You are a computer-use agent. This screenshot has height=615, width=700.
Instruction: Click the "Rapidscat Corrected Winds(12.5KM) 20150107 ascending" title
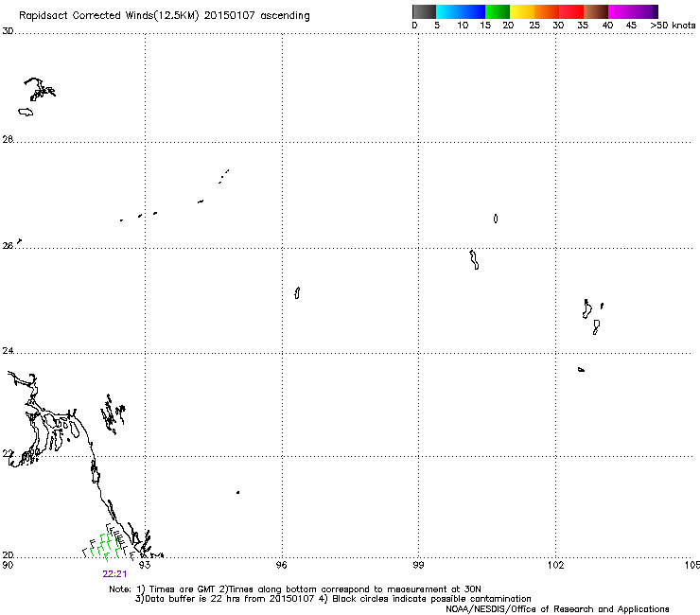click(x=165, y=16)
